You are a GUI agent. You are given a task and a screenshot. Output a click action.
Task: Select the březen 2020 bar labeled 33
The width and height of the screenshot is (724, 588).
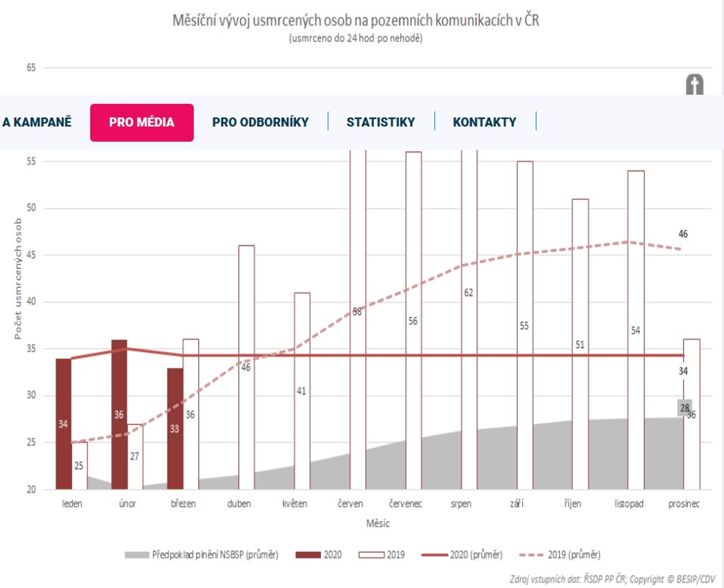point(175,428)
